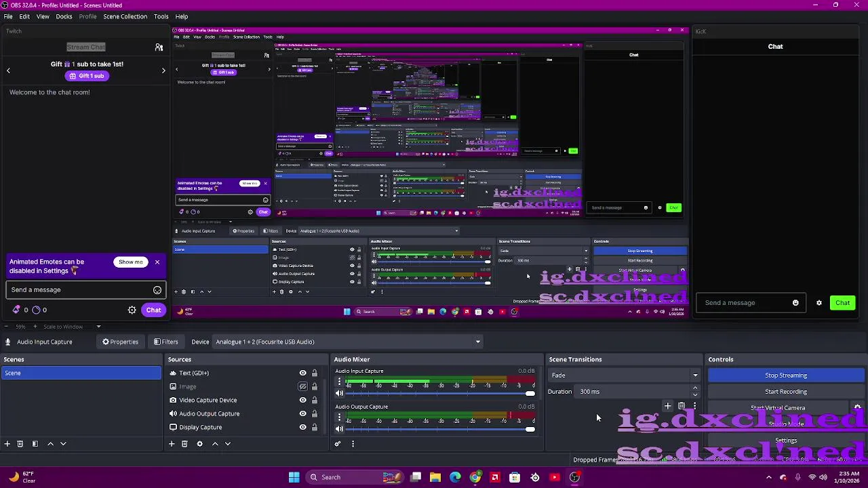The width and height of the screenshot is (868, 488).
Task: Open the File menu
Action: tap(8, 16)
